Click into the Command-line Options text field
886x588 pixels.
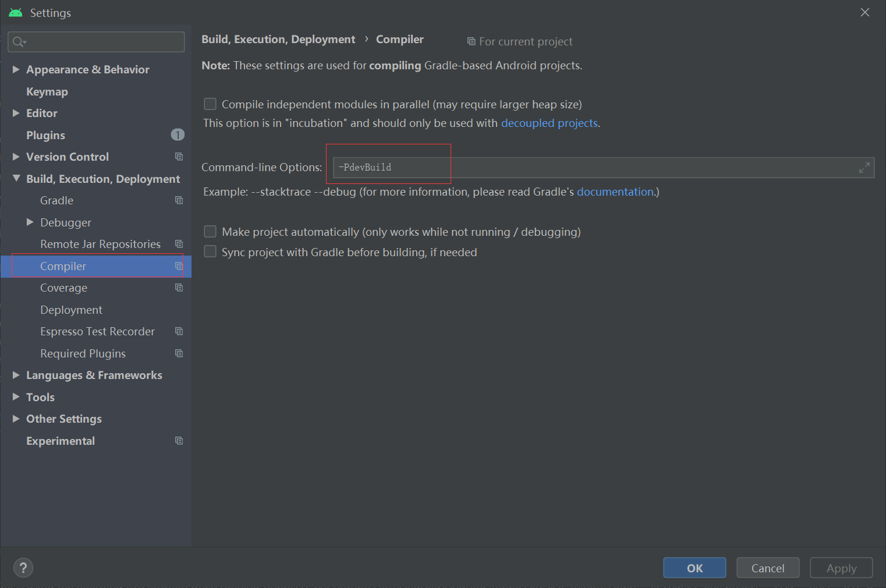[604, 168]
